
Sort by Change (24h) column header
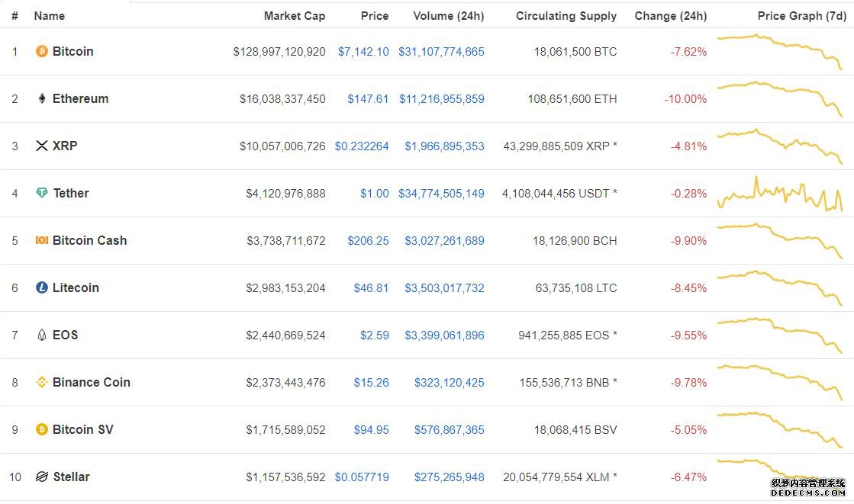tap(670, 16)
